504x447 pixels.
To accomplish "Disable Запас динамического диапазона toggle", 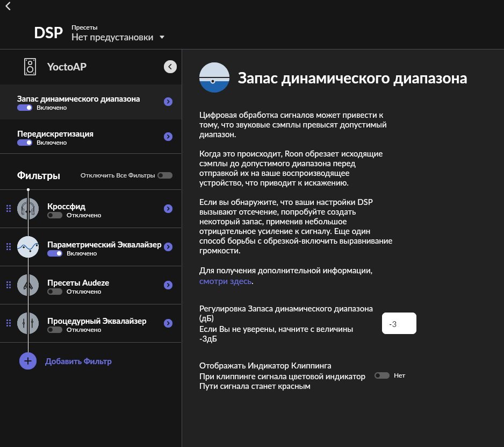I will [25, 108].
